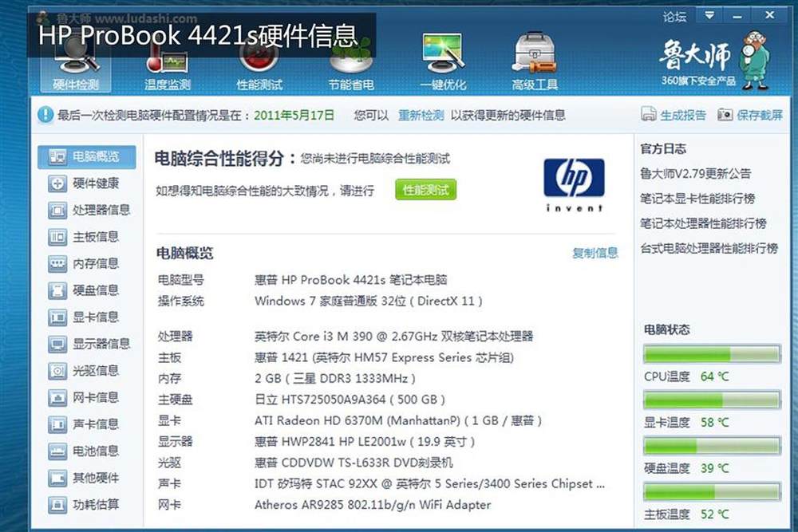Open 笔记本显卡性能排行榜 link
798x532 pixels.
click(697, 199)
